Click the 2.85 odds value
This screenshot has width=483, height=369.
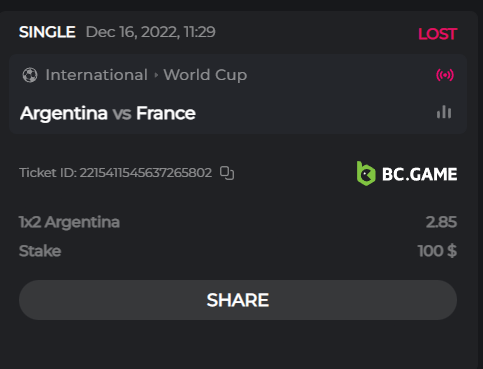point(441,222)
